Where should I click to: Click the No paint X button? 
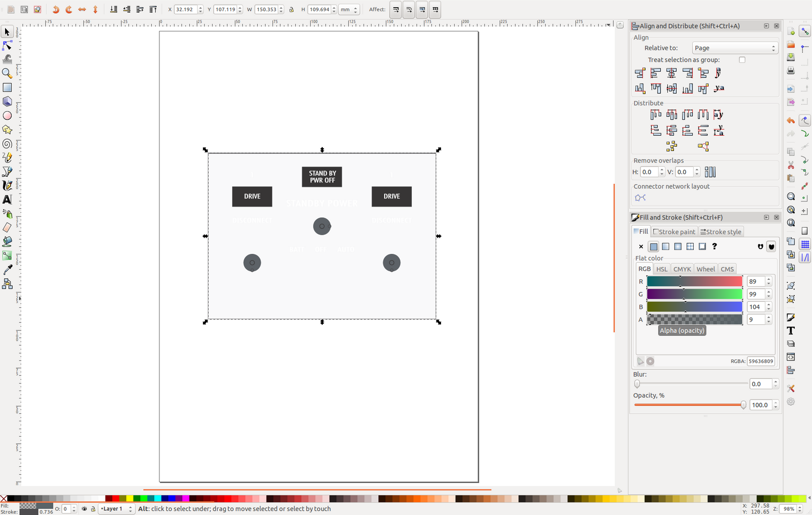click(641, 247)
